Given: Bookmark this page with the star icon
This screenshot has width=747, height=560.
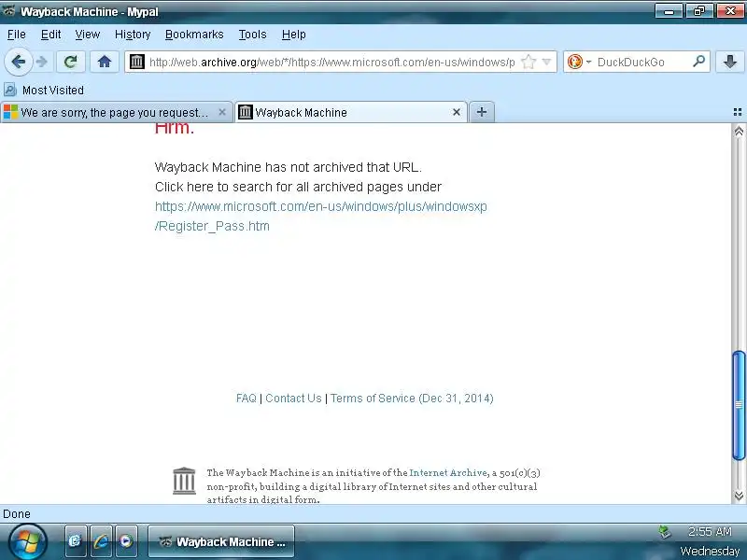Looking at the screenshot, I should (x=529, y=62).
